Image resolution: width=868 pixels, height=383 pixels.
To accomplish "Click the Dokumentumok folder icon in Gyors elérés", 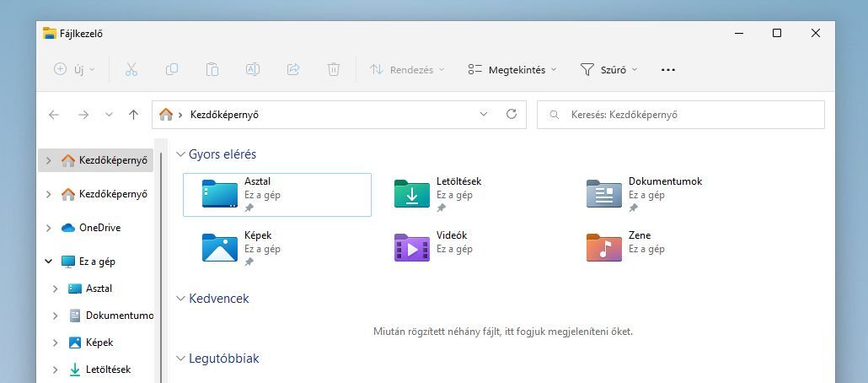I will [x=604, y=193].
